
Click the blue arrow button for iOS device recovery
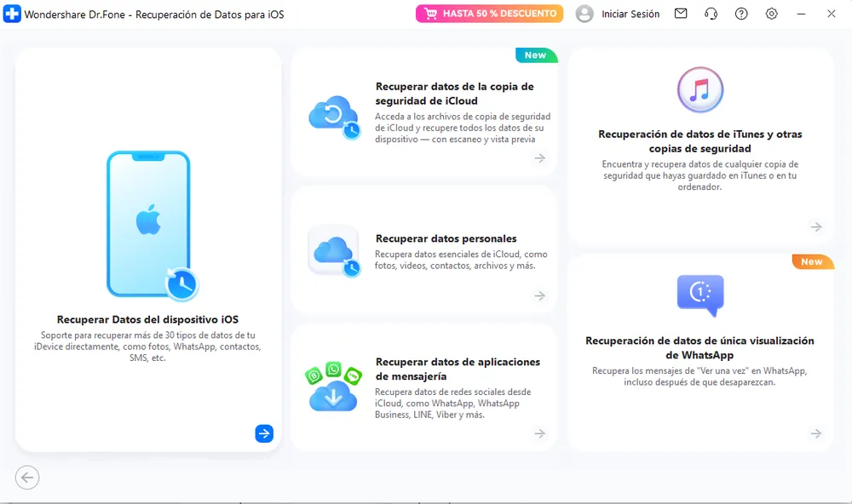tap(264, 433)
